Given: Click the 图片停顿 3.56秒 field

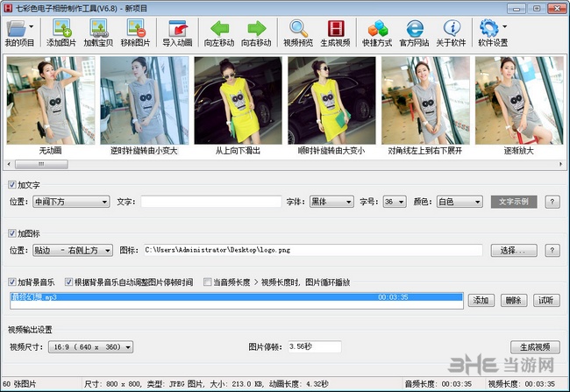Looking at the screenshot, I should point(315,347).
